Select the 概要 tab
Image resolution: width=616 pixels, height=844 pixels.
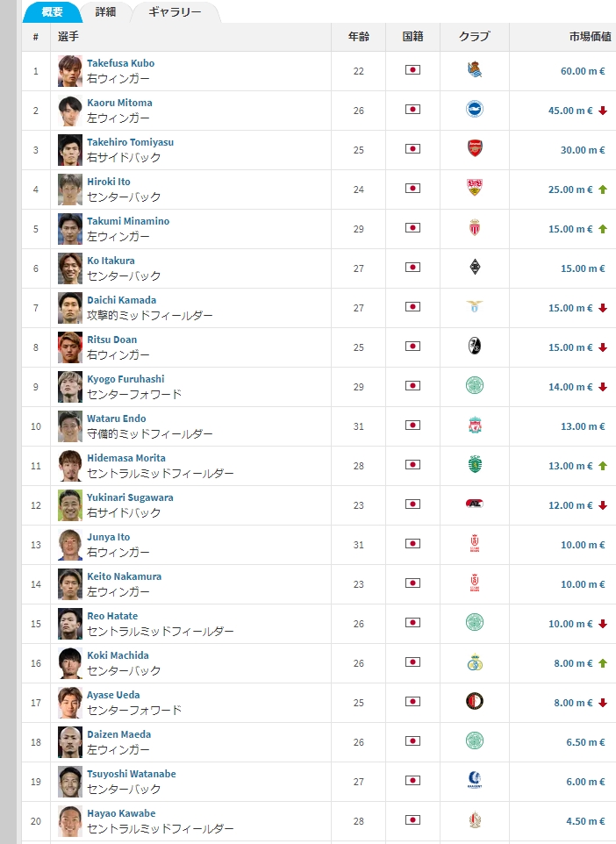(52, 12)
